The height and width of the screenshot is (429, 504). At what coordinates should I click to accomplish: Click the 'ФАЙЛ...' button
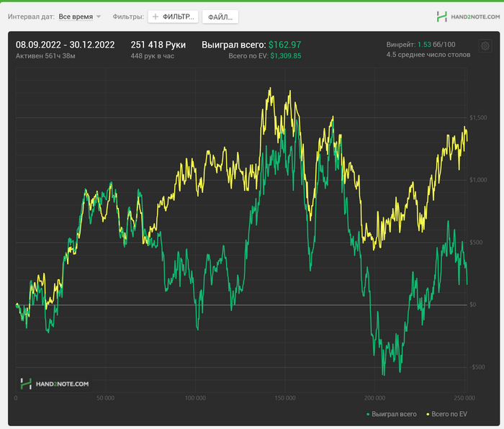pos(220,17)
